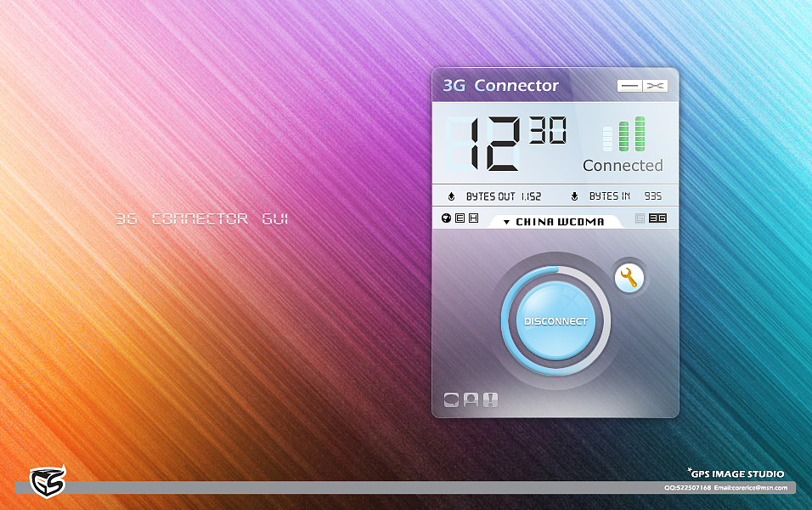Click the 3G Connector title text
The width and height of the screenshot is (812, 510).
point(501,85)
